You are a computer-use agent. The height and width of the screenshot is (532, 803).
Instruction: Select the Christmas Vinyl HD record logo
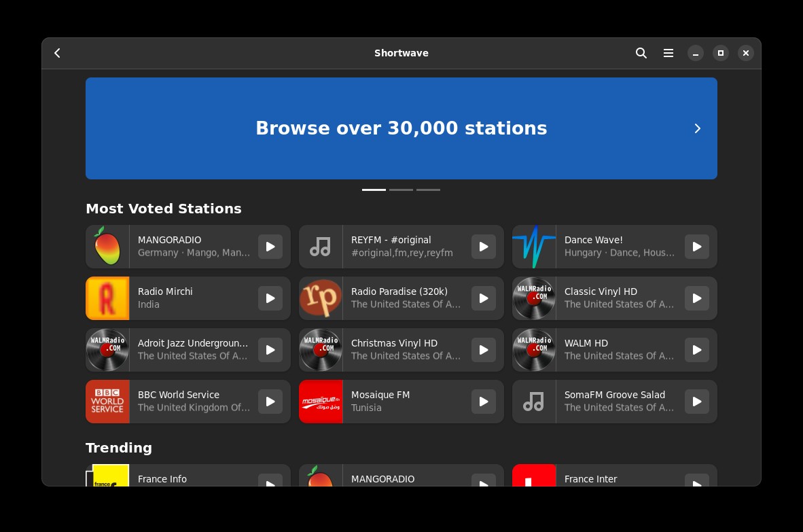click(321, 350)
